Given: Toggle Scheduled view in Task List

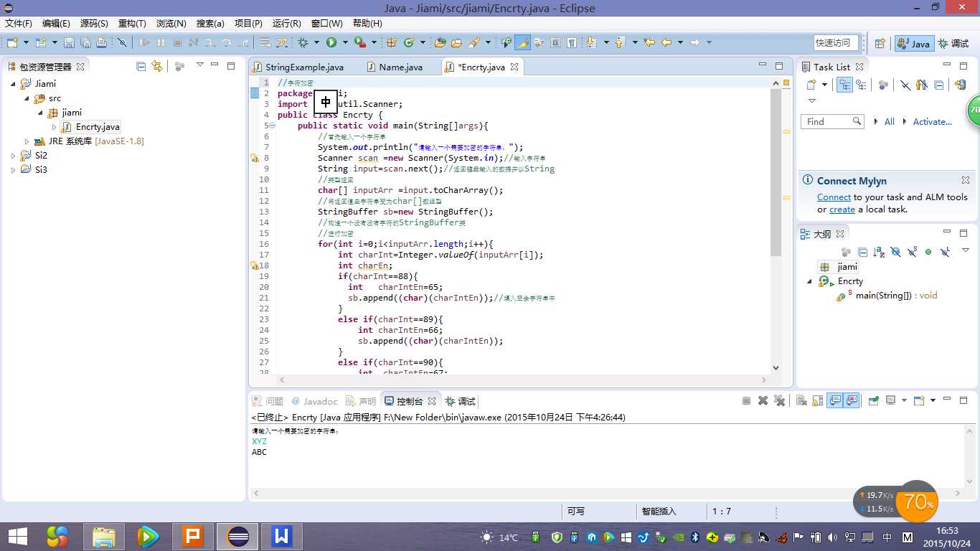Looking at the screenshot, I should pyautogui.click(x=862, y=85).
